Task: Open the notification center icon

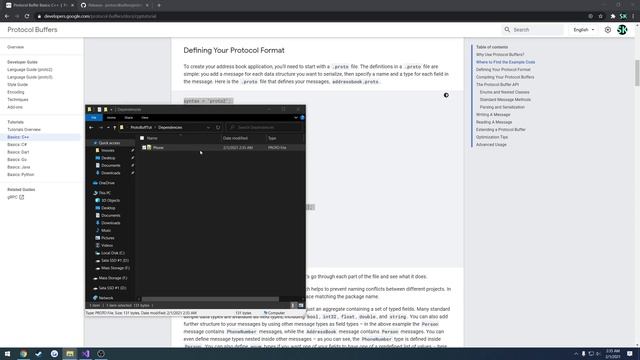Action: [x=630, y=354]
